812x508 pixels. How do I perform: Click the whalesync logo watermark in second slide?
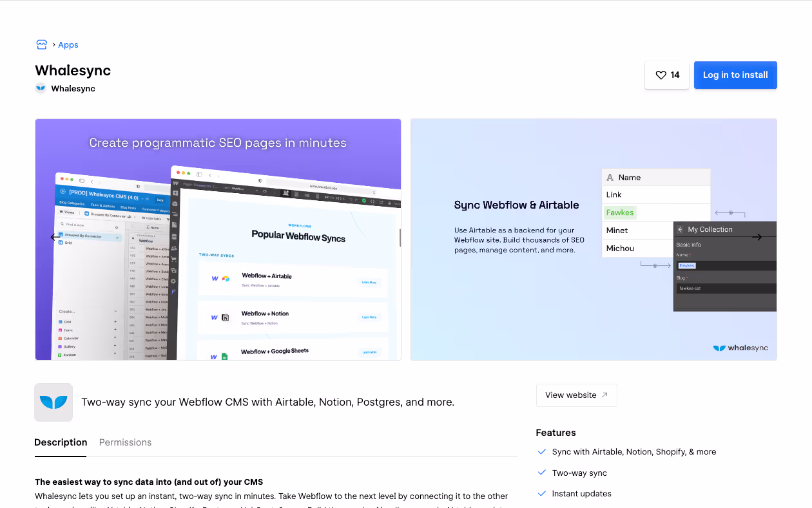pyautogui.click(x=740, y=348)
